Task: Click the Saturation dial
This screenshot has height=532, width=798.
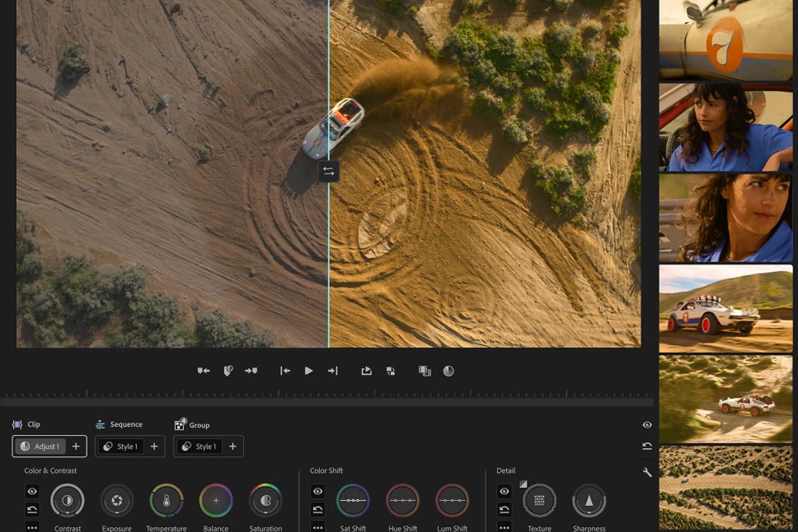Action: [x=266, y=501]
